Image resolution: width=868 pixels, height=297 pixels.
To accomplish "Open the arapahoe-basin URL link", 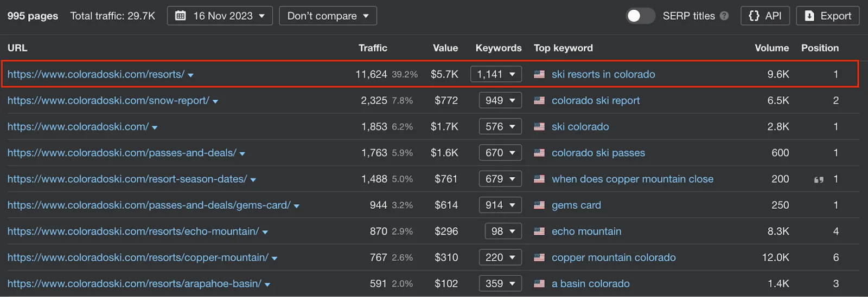I will 135,283.
